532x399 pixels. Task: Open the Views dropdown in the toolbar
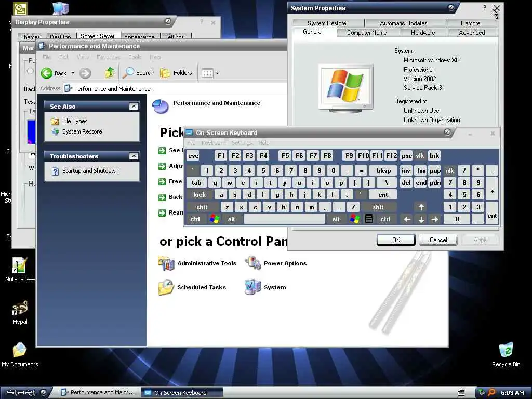pos(210,73)
